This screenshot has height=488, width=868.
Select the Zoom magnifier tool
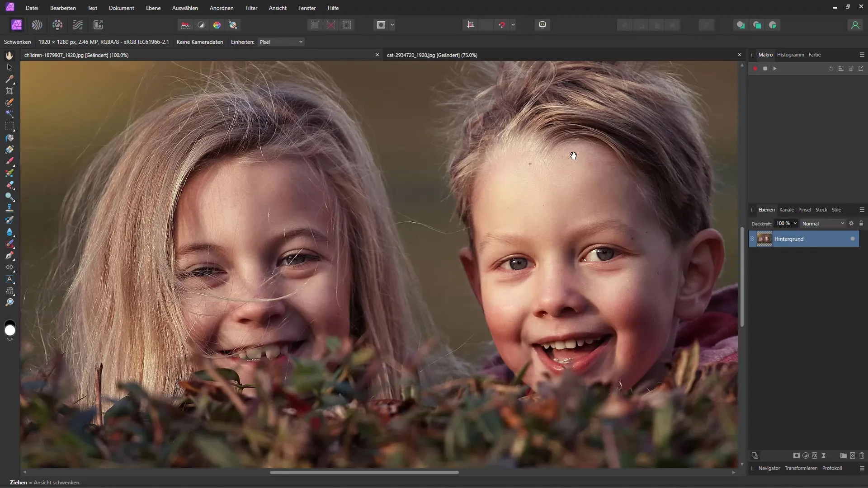pos(9,302)
